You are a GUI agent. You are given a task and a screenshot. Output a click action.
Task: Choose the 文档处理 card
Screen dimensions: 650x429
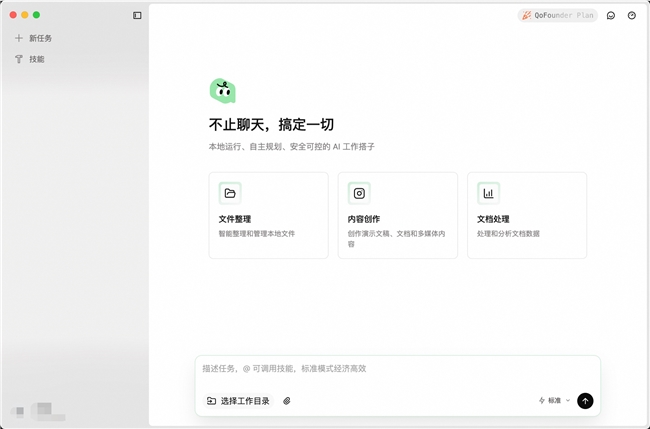(x=526, y=215)
